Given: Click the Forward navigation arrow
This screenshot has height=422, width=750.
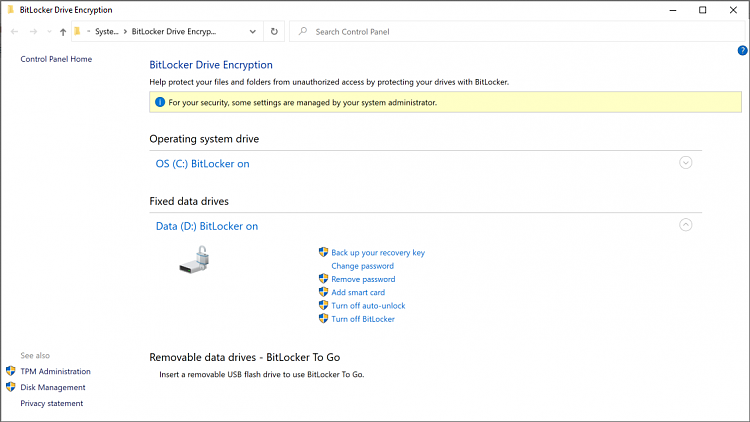Looking at the screenshot, I should [x=33, y=32].
